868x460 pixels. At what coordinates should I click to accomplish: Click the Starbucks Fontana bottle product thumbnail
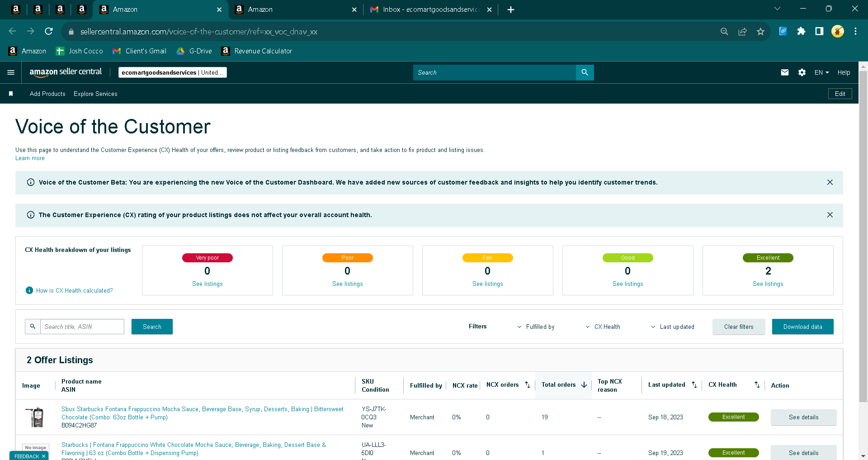click(36, 417)
